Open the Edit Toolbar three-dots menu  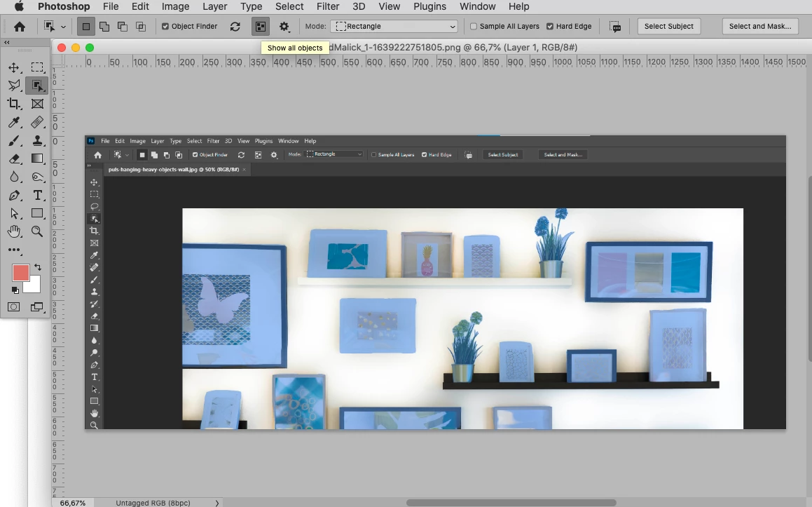click(14, 250)
